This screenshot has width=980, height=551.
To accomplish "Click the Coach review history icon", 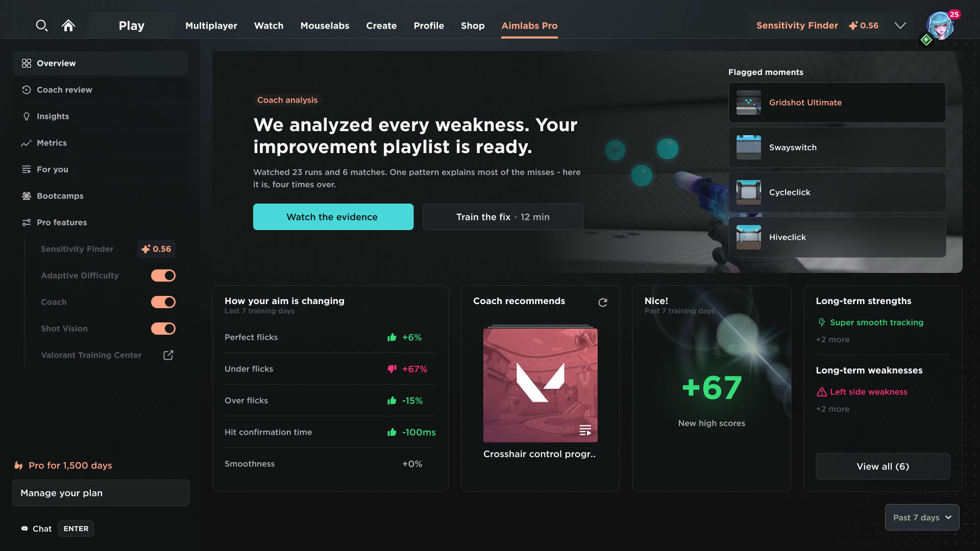I will (27, 90).
